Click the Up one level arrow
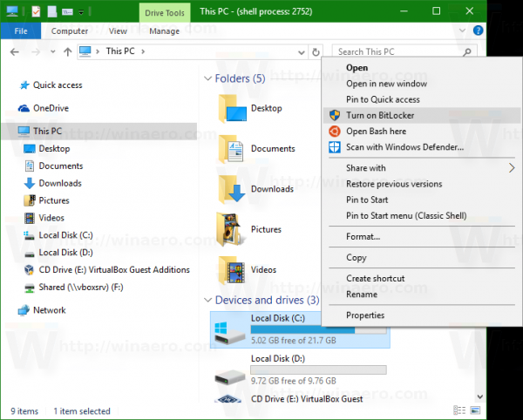 coord(68,52)
